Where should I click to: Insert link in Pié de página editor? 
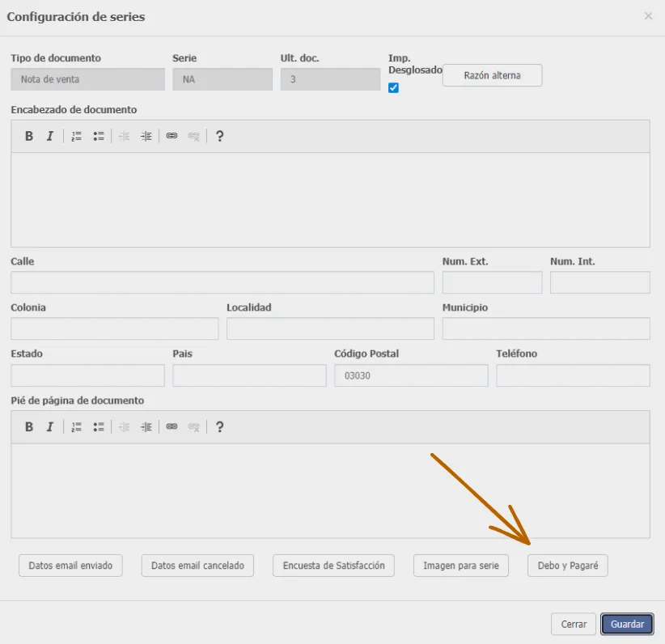172,426
